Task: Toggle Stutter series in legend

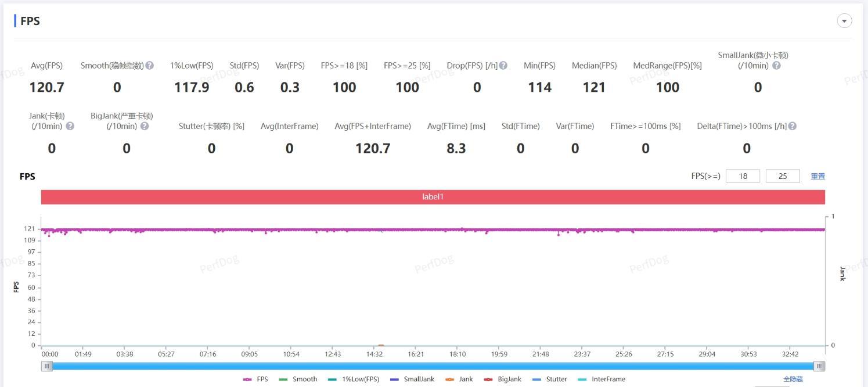Action: (x=550, y=379)
